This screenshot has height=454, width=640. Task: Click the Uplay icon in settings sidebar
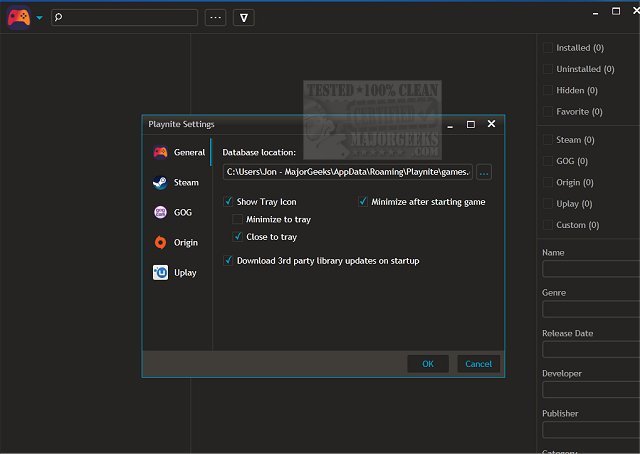(x=160, y=272)
